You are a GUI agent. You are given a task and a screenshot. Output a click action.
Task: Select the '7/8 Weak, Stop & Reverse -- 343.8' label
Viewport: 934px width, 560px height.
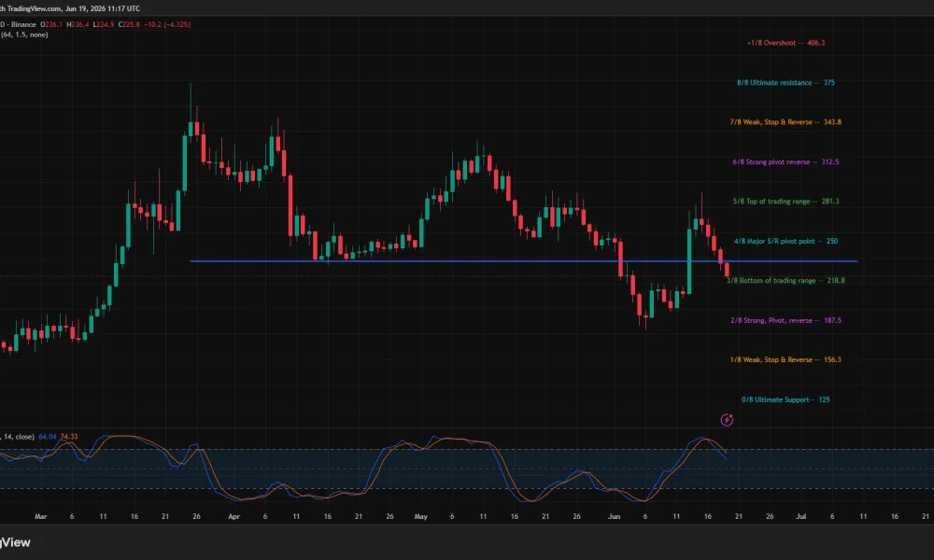785,122
